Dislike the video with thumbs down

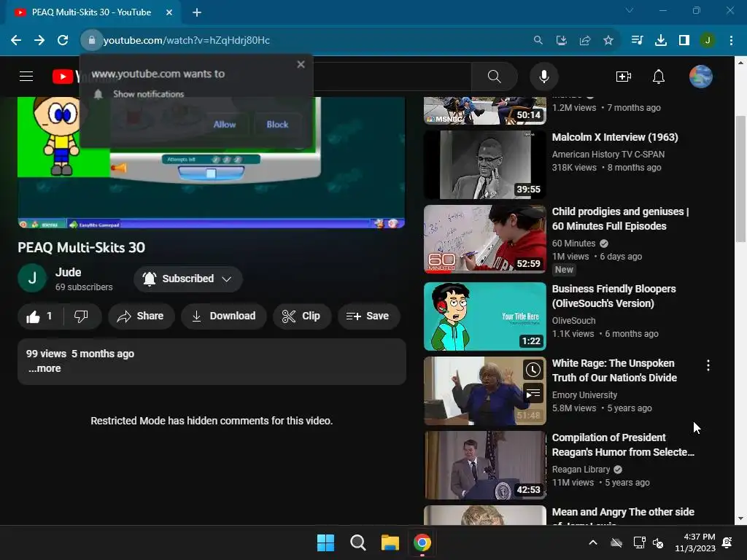coord(82,316)
